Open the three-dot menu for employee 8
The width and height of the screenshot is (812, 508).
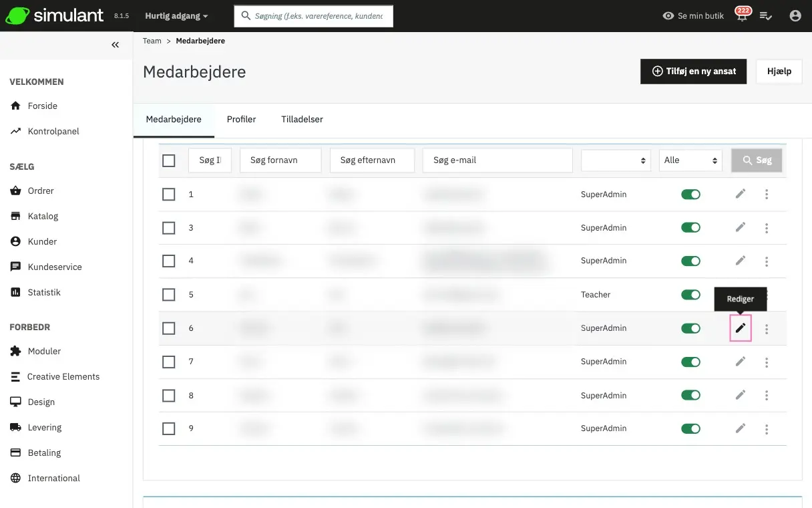coord(767,395)
